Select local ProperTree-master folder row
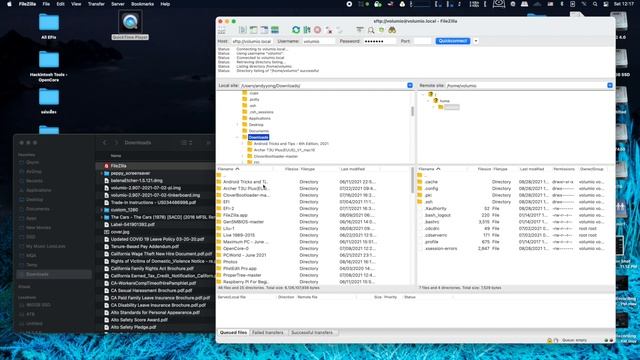640x360 pixels. tap(313, 275)
